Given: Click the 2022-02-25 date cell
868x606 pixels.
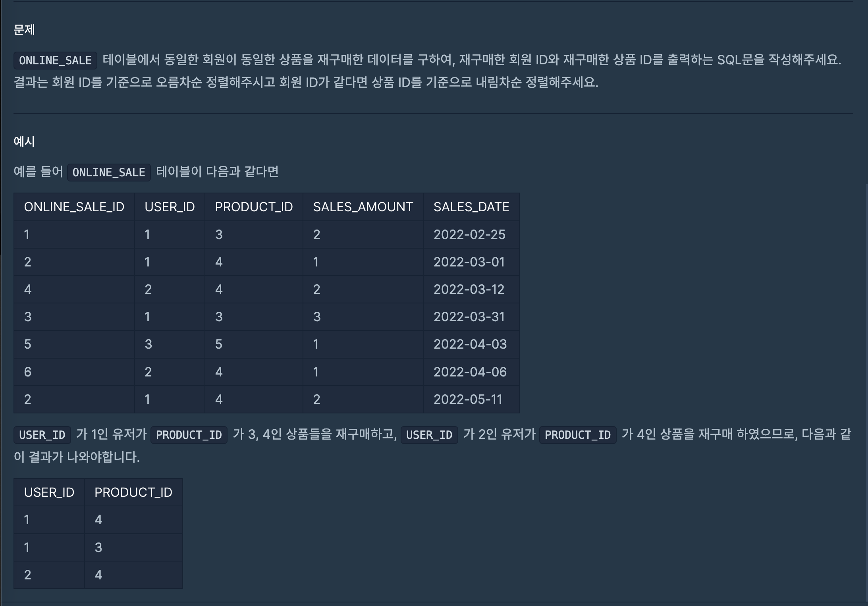Looking at the screenshot, I should coord(469,235).
